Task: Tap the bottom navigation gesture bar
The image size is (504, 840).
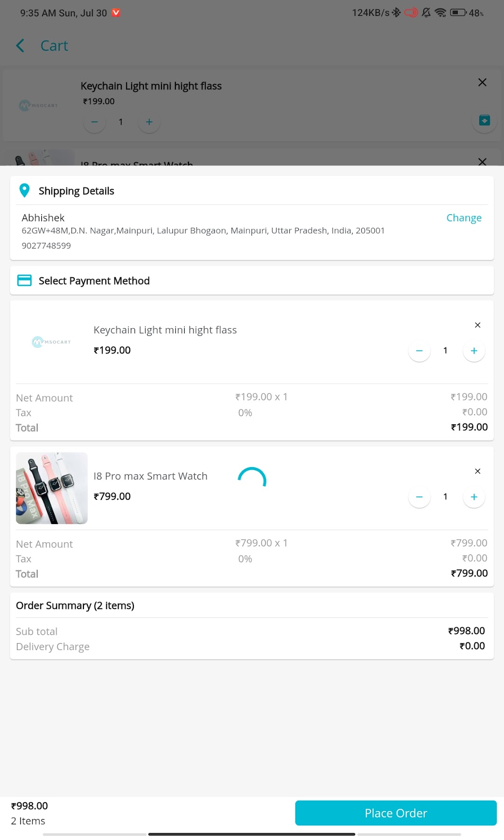Action: pyautogui.click(x=252, y=834)
